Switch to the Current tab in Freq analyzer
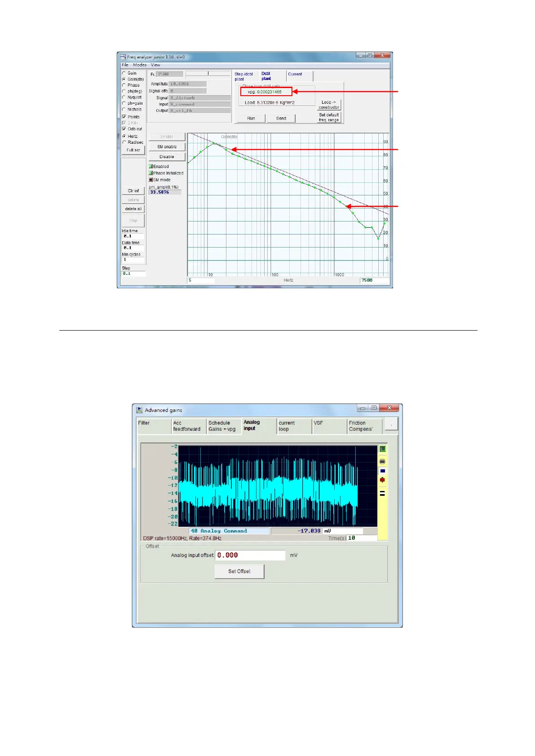 coord(299,76)
